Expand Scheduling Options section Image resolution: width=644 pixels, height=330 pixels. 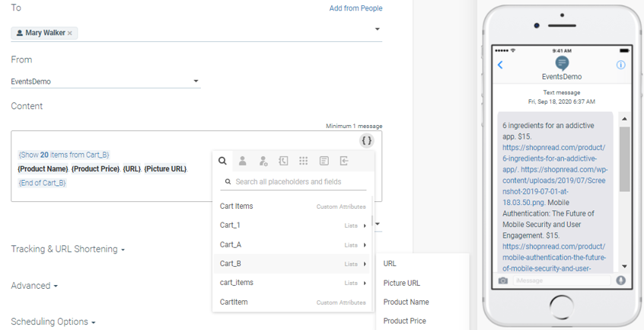[53, 322]
